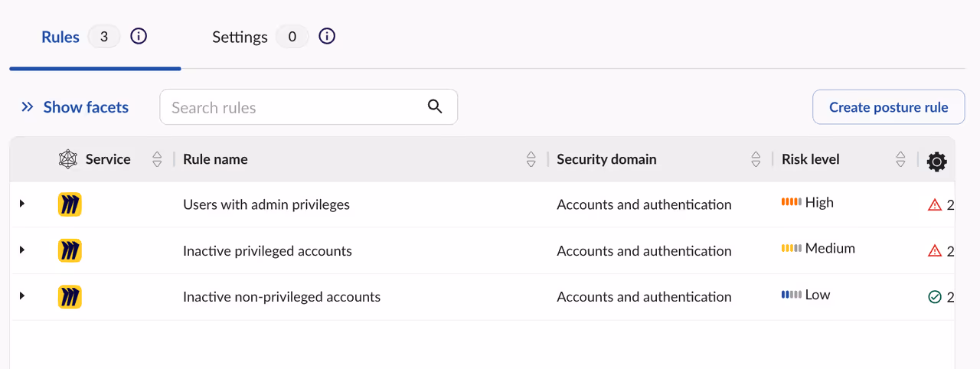980x369 pixels.
Task: Focus the Search rules input field
Action: (295, 107)
